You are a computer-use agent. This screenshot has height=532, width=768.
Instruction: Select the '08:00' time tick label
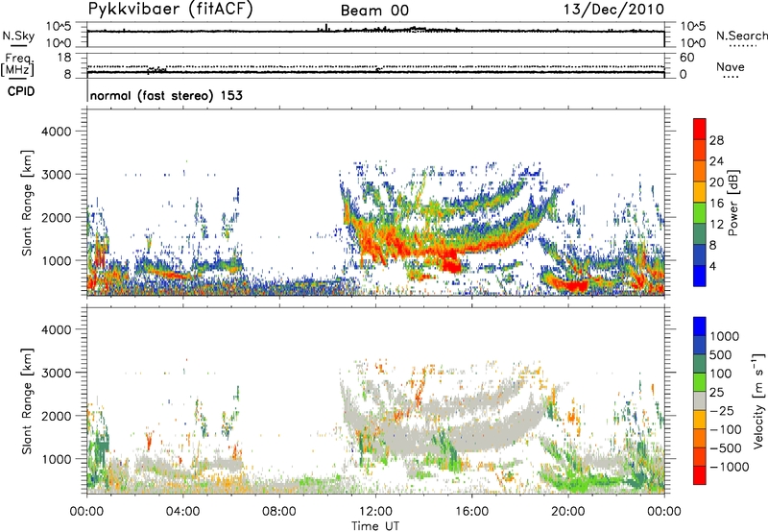click(x=279, y=512)
